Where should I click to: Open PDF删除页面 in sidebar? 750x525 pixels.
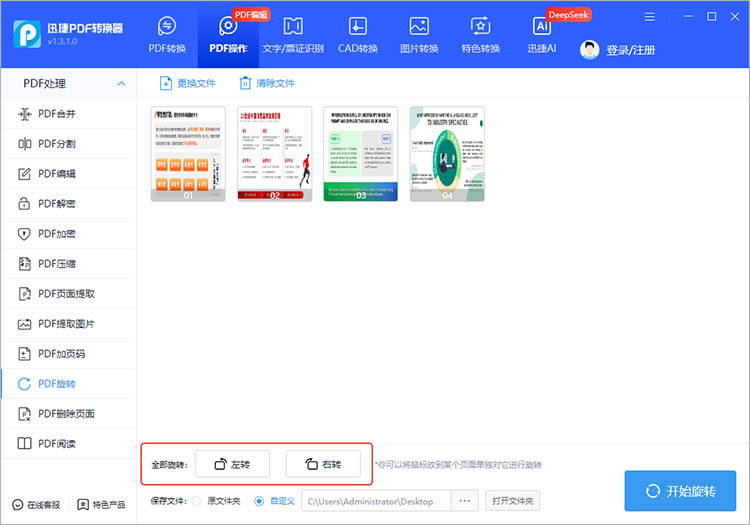69,414
